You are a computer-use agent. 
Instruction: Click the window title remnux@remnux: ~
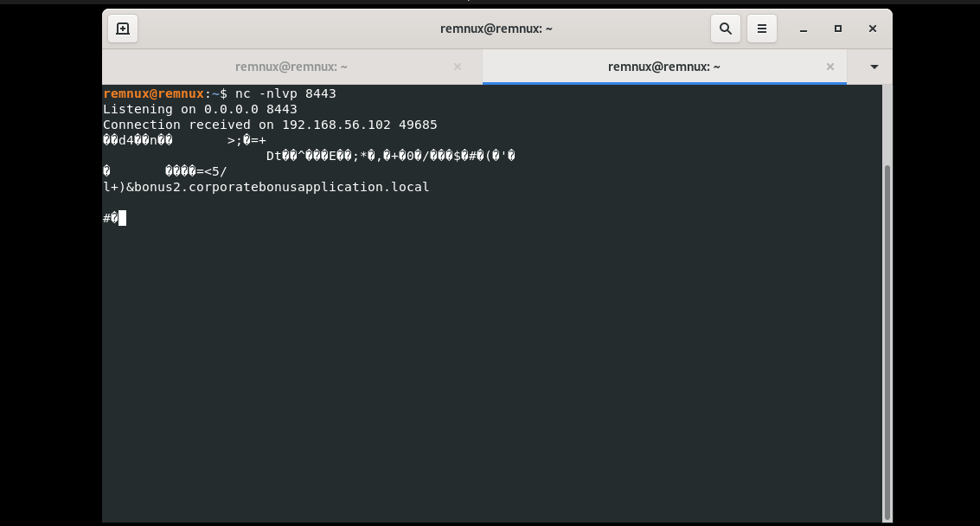coord(496,29)
